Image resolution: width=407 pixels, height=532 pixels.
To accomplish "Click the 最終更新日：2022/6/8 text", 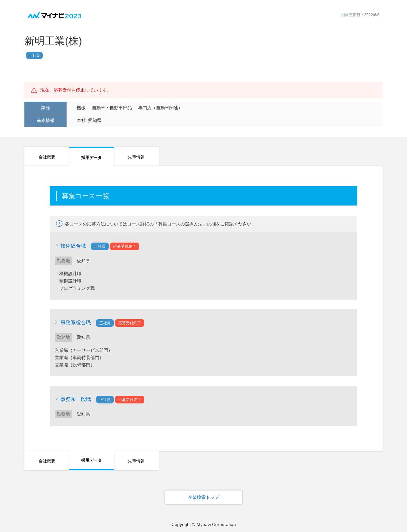I will pos(360,15).
